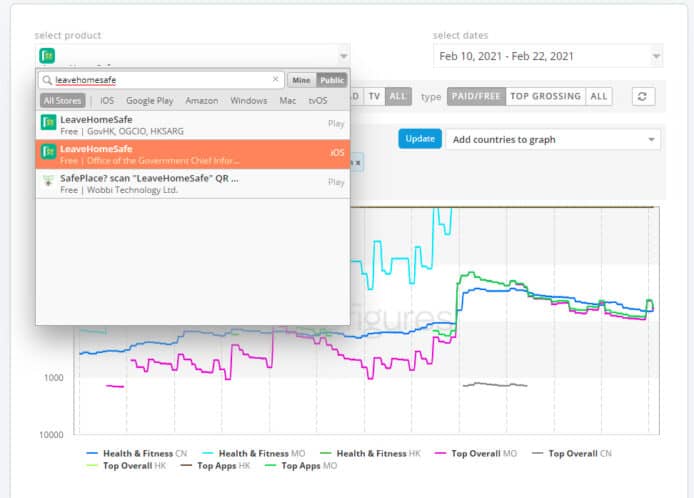This screenshot has height=498, width=694.
Task: Toggle Top Overall MO legend entry
Action: pos(476,453)
